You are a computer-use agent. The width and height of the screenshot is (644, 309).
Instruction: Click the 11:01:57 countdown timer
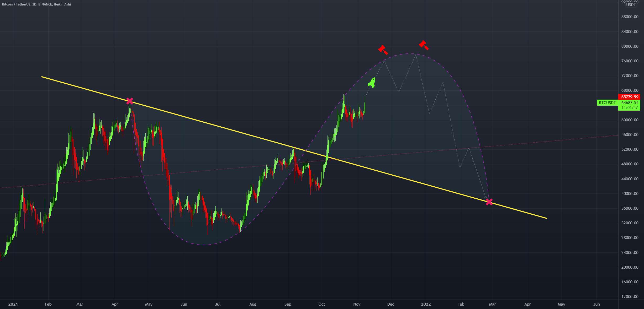tap(629, 108)
